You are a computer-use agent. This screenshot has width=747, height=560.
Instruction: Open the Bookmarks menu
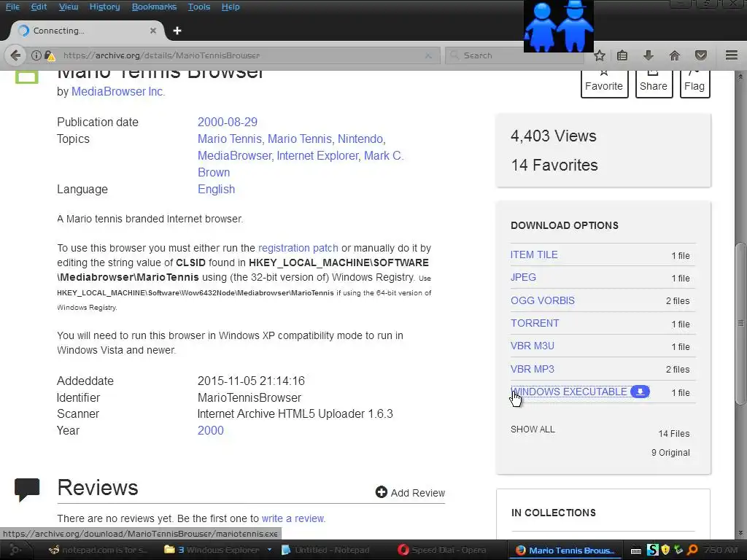154,7
